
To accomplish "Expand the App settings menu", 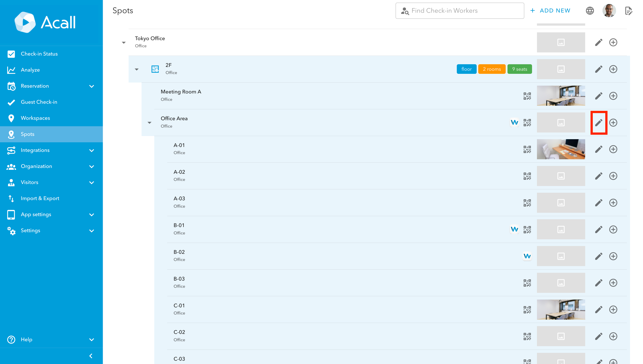I will 92,215.
